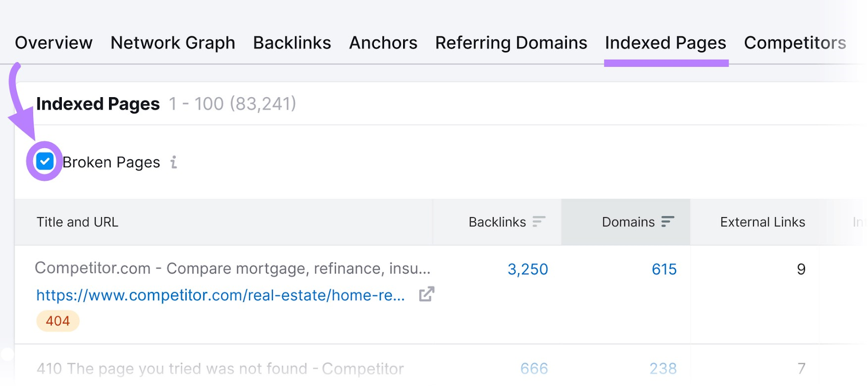Viewport: 868px width, 387px height.
Task: Click the Backlinks column header
Action: tap(497, 221)
